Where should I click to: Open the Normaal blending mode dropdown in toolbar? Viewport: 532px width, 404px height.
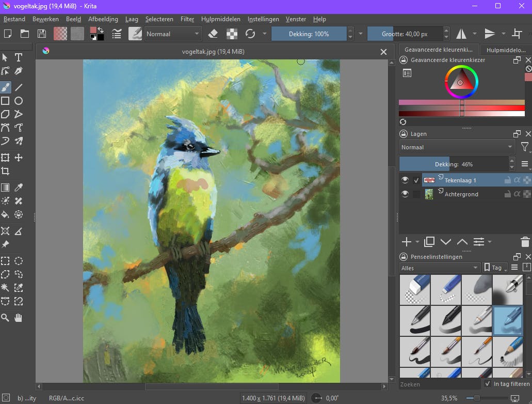tap(173, 34)
